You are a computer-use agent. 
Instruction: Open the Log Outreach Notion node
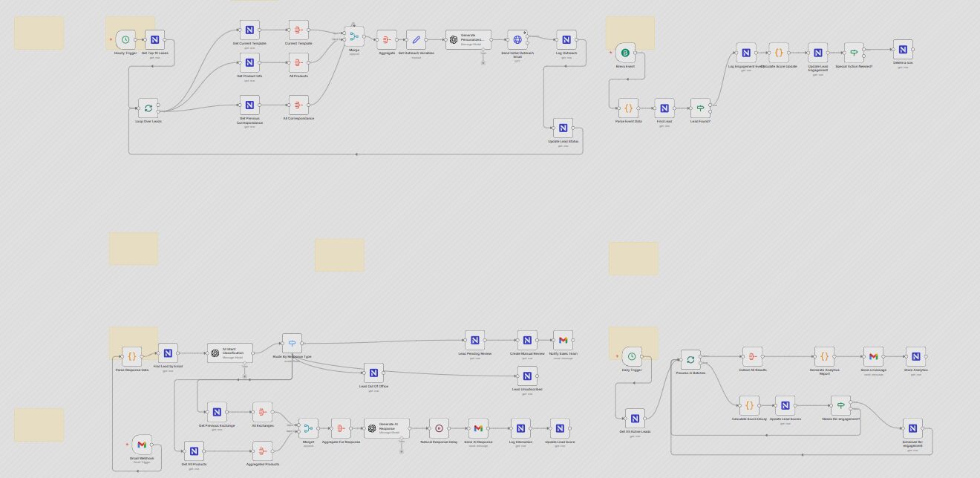pos(566,40)
